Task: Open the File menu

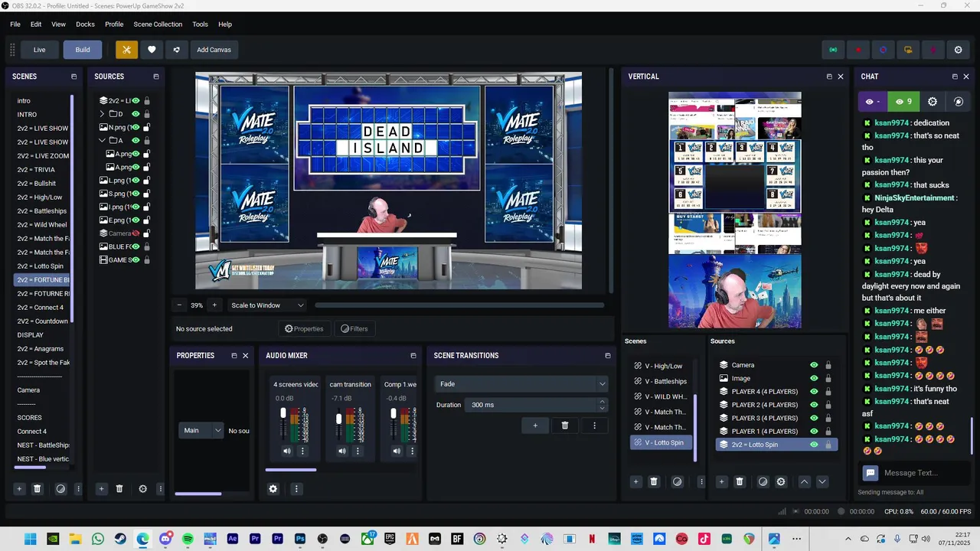Action: point(15,24)
